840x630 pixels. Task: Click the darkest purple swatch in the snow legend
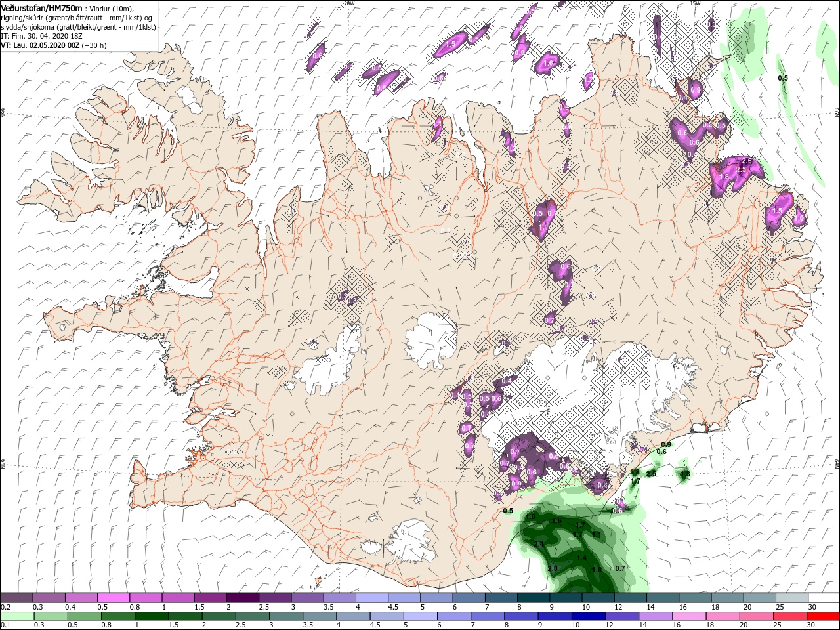click(242, 598)
